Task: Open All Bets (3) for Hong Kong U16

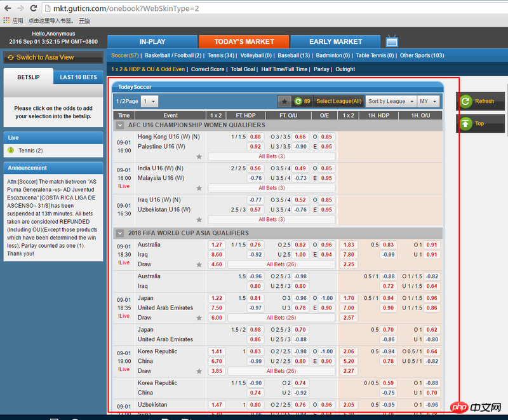Action: coord(272,156)
